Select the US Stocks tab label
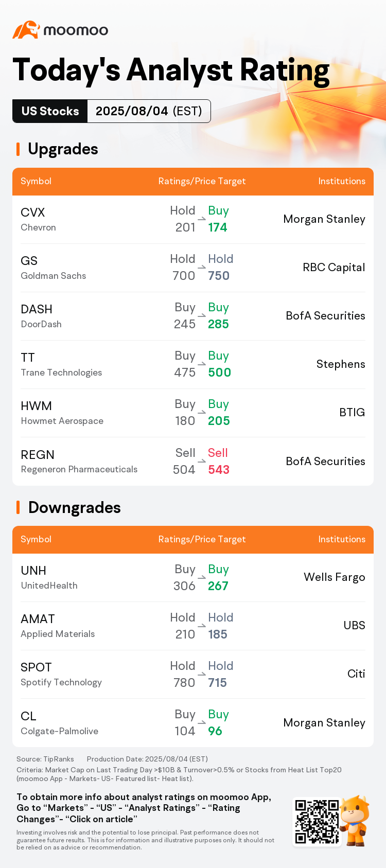The width and height of the screenshot is (386, 868). coord(50,111)
